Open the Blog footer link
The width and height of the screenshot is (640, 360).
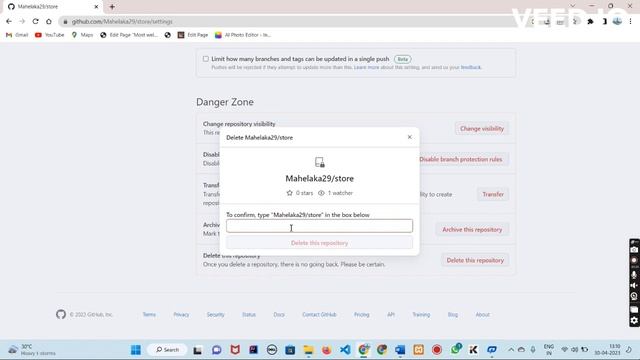(453, 315)
